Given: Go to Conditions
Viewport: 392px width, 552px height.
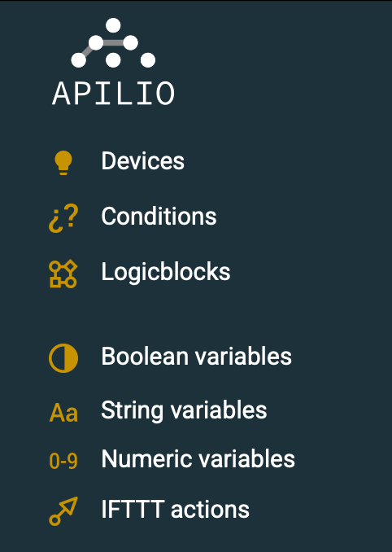Looking at the screenshot, I should (159, 216).
